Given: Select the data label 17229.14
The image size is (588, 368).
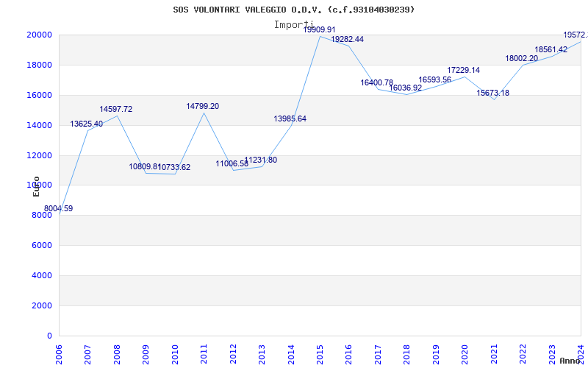Looking at the screenshot, I should 464,70.
